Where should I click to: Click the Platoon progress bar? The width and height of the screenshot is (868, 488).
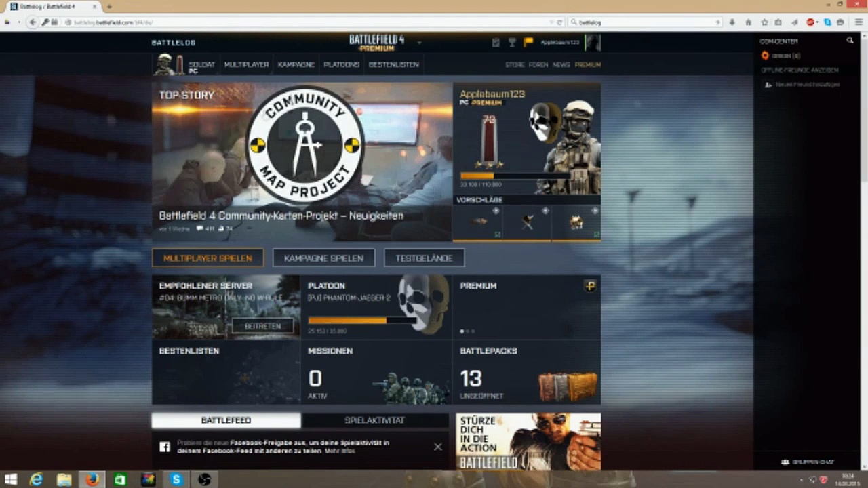click(362, 321)
